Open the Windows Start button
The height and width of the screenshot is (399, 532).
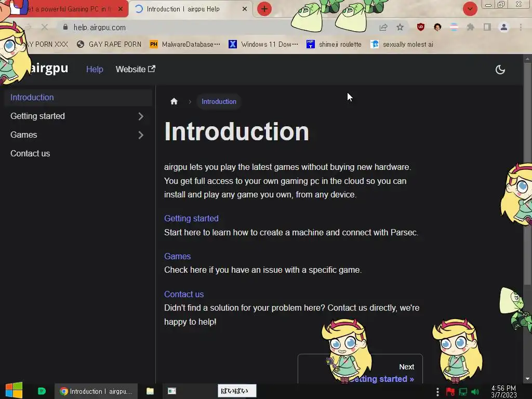pos(14,391)
